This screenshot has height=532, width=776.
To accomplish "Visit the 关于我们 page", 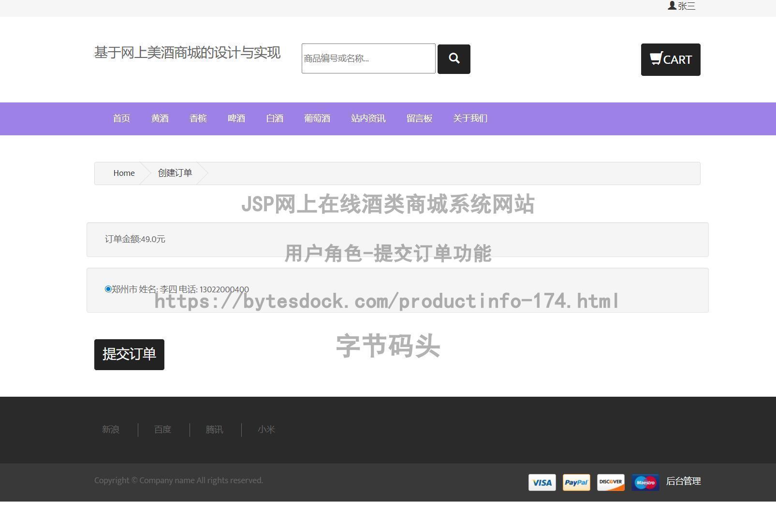I will click(x=469, y=118).
